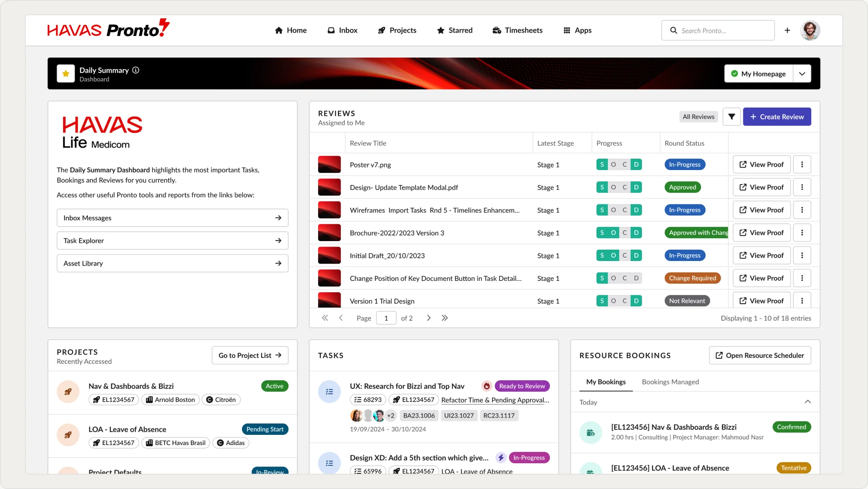
Task: Open Refactor Time & Pending Approval link
Action: click(495, 400)
